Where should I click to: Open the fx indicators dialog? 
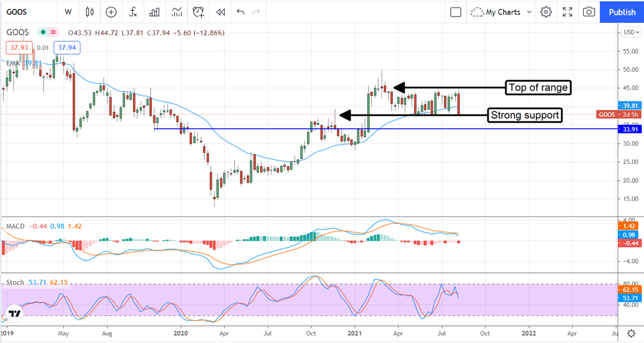(133, 12)
